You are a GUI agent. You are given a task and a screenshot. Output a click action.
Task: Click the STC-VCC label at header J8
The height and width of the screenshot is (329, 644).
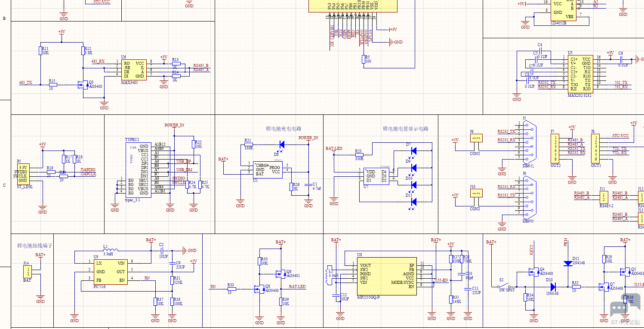coord(620,136)
